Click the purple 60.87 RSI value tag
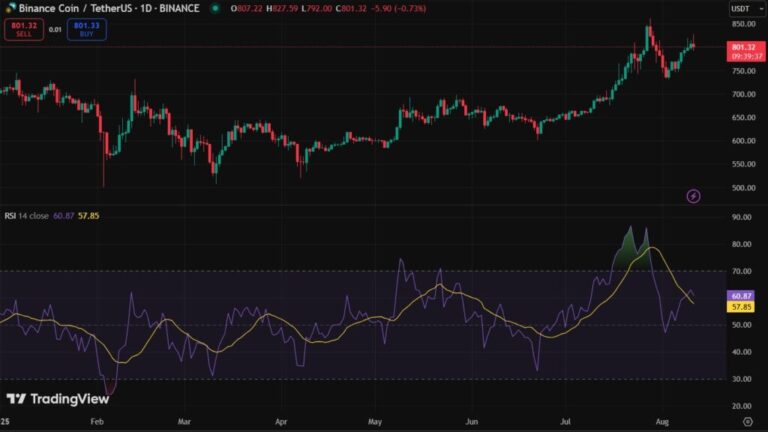The width and height of the screenshot is (768, 432). pos(741,296)
